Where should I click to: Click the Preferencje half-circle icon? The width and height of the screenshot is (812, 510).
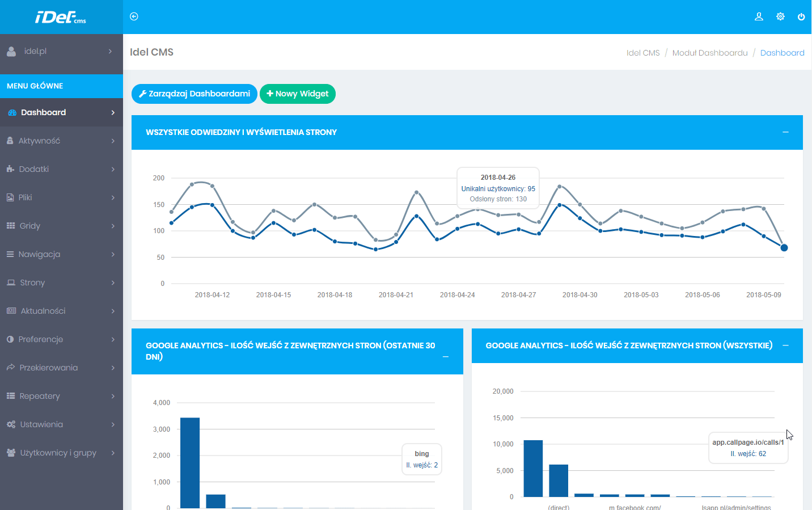pyautogui.click(x=10, y=339)
